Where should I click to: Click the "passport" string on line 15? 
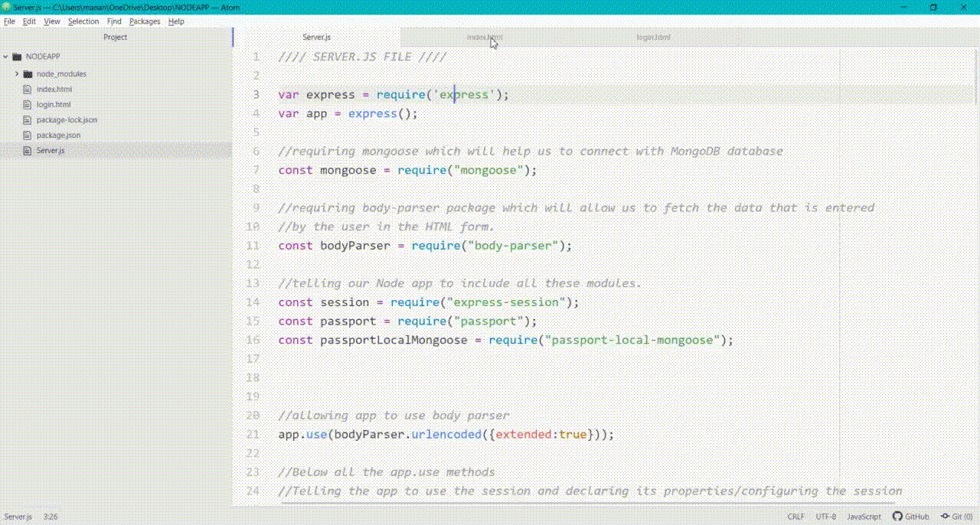488,321
